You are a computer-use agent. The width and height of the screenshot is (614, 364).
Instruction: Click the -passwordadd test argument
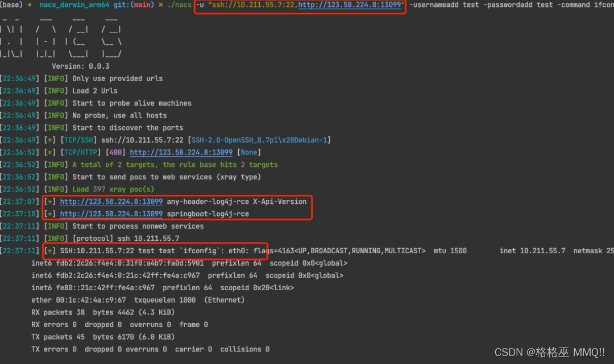[518, 5]
